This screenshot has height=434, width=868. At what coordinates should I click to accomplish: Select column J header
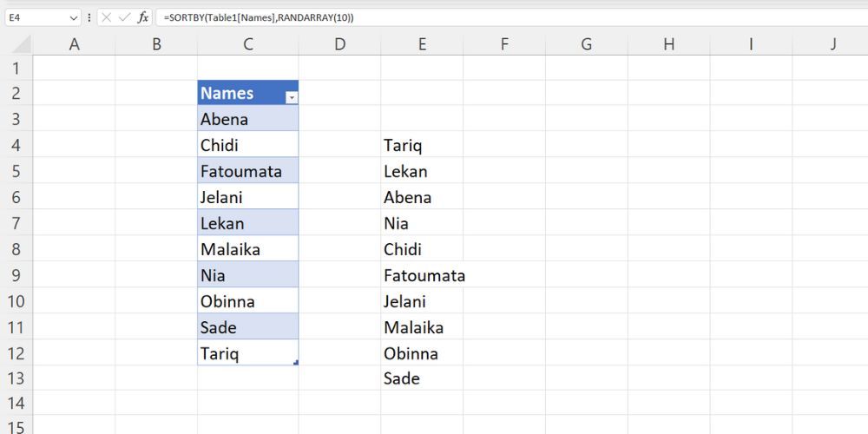coord(832,44)
